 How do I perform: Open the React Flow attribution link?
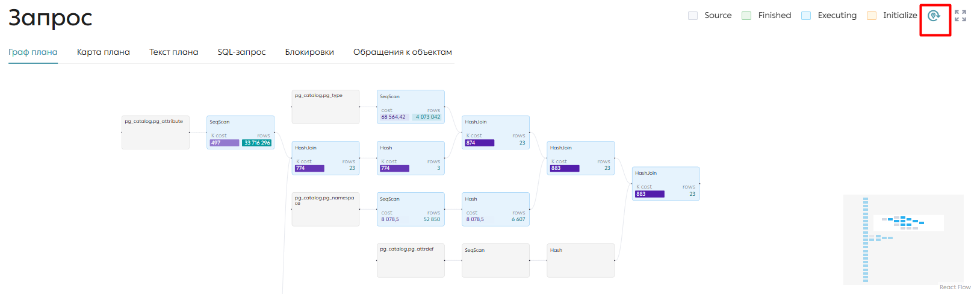point(955,287)
